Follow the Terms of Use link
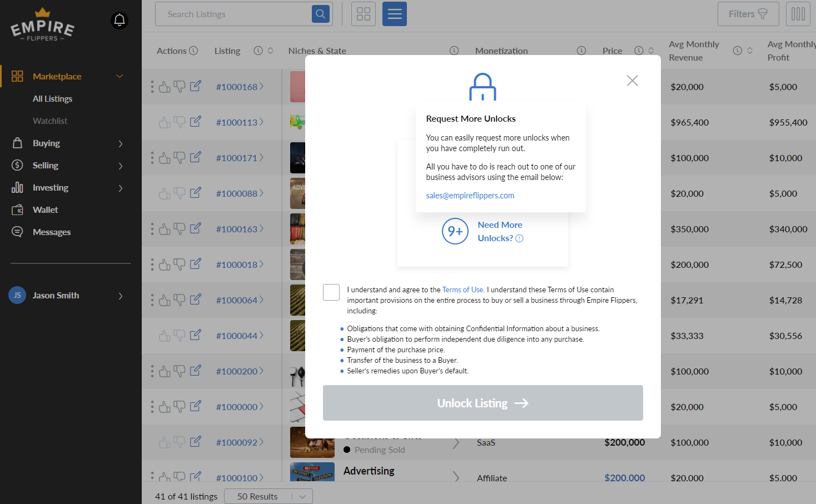This screenshot has width=816, height=504. 463,290
